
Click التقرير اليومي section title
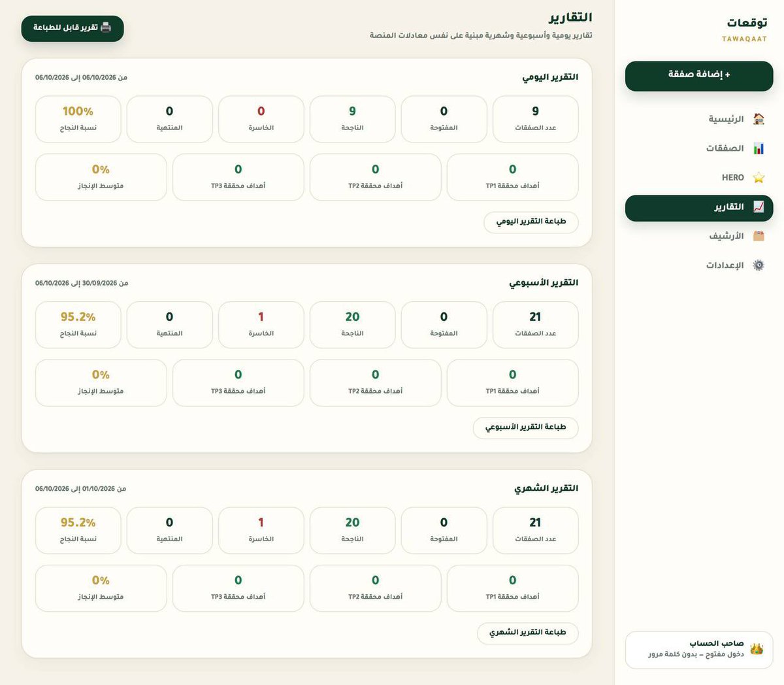(x=550, y=77)
